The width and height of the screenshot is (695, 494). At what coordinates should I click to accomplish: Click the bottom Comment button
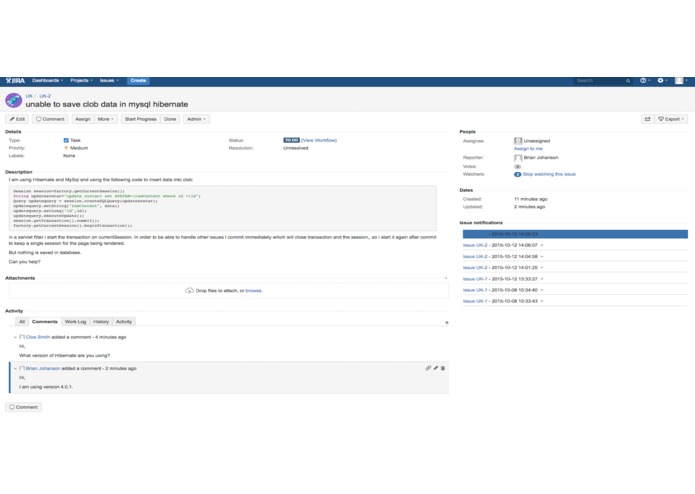pyautogui.click(x=23, y=407)
